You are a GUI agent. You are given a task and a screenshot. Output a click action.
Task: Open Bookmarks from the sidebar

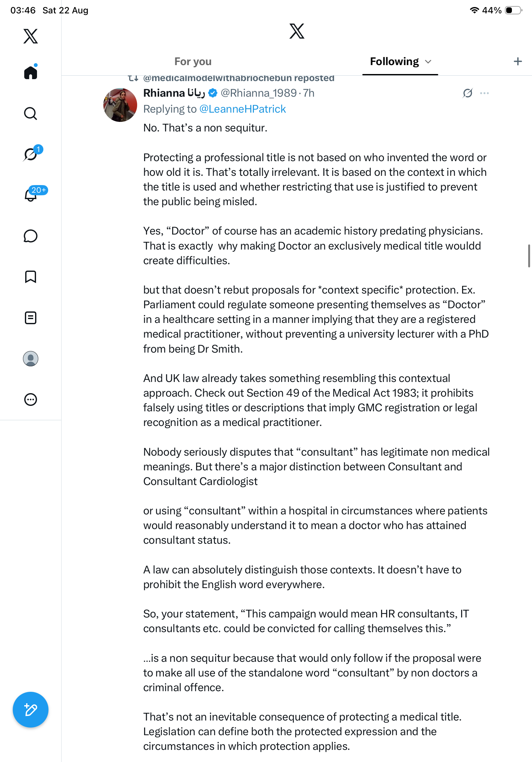(x=31, y=277)
